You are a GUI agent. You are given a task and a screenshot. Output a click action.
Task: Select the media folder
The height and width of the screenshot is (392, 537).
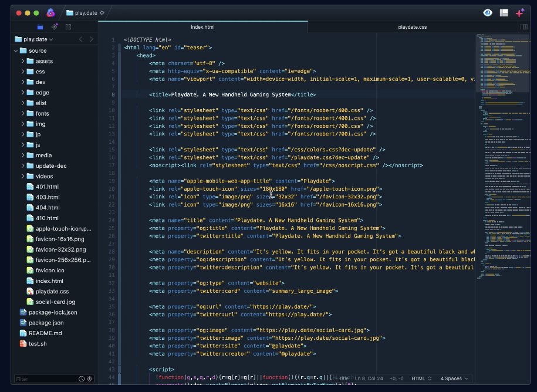55,156
